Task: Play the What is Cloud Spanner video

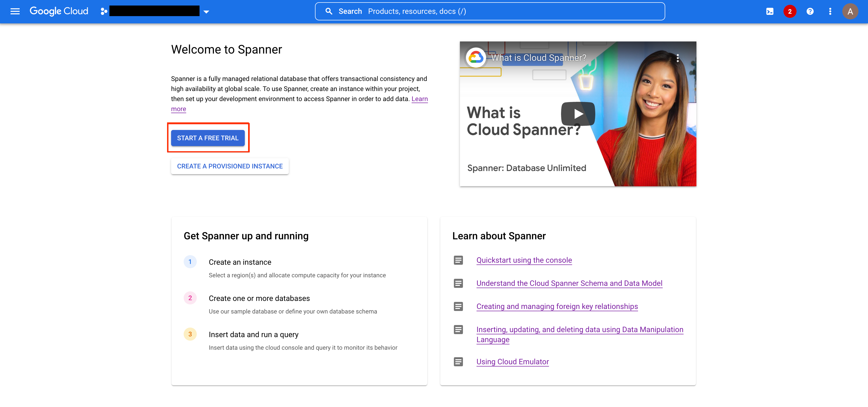Action: tap(577, 113)
